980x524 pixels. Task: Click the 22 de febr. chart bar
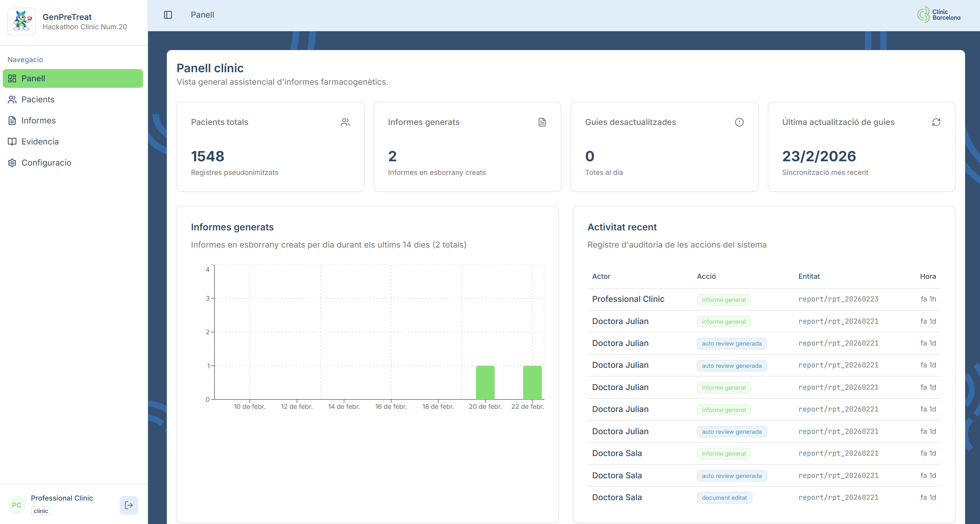[x=532, y=383]
